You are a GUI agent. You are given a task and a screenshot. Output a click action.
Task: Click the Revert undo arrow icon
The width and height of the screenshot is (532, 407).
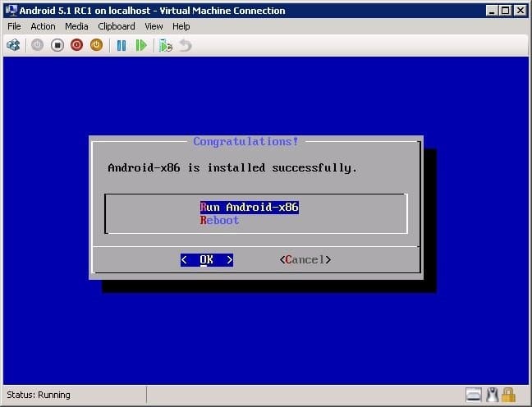(x=186, y=45)
